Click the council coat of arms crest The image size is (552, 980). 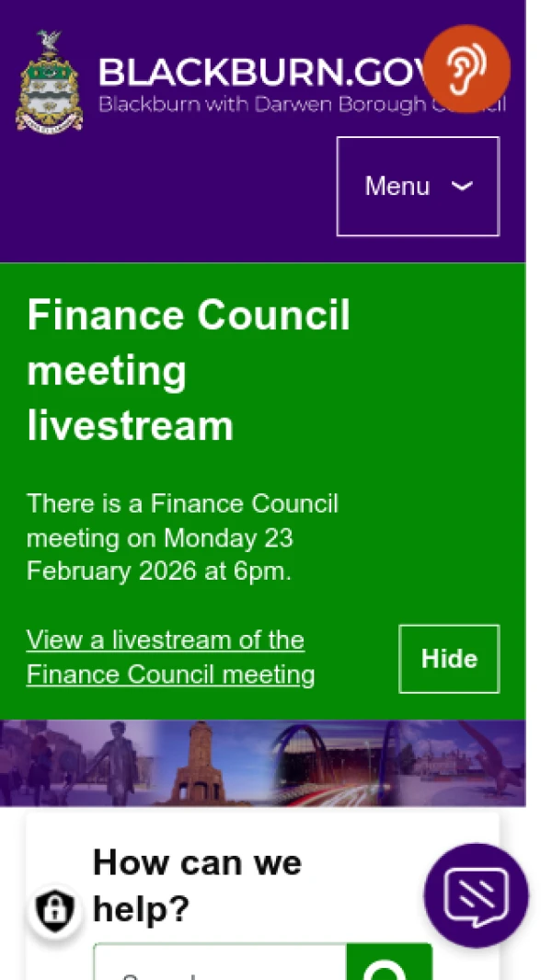pyautogui.click(x=49, y=81)
